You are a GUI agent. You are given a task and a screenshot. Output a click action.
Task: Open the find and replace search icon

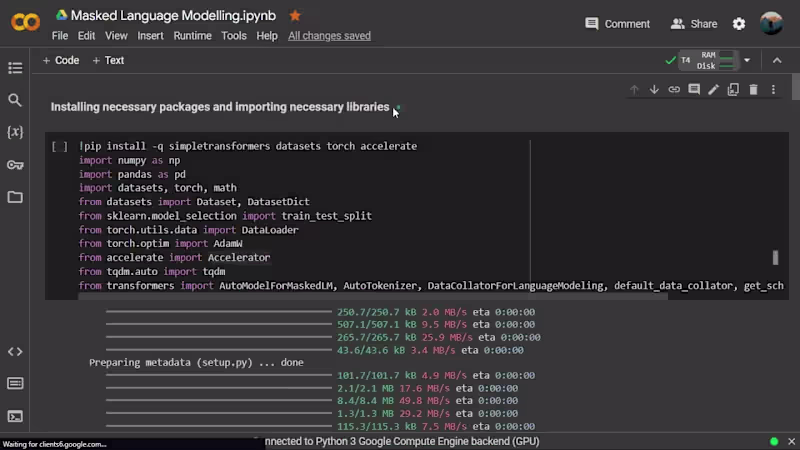15,100
